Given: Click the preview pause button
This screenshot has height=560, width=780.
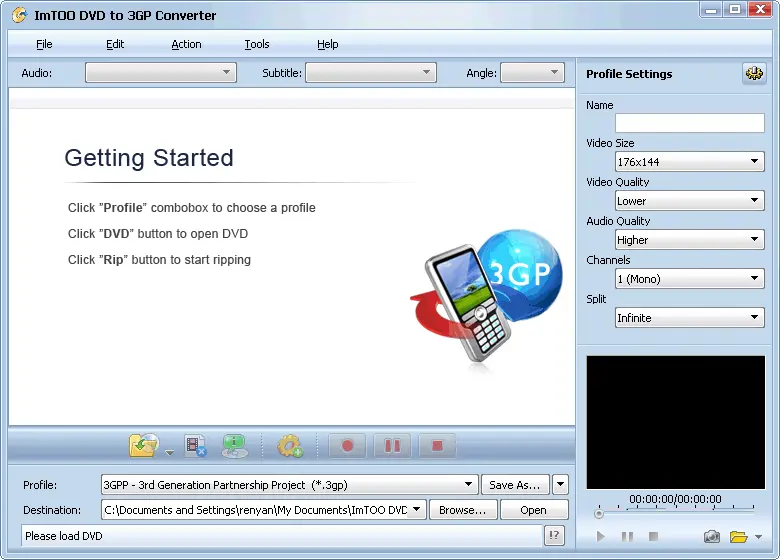Looking at the screenshot, I should [x=627, y=537].
